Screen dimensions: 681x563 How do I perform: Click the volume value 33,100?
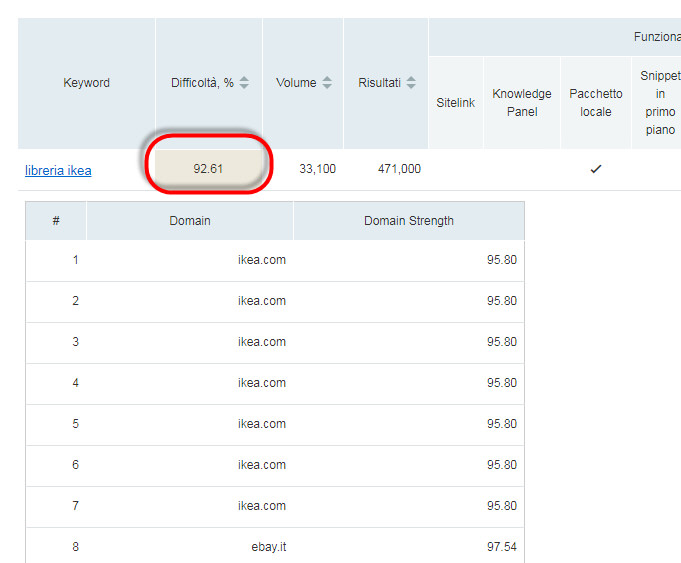coord(317,169)
